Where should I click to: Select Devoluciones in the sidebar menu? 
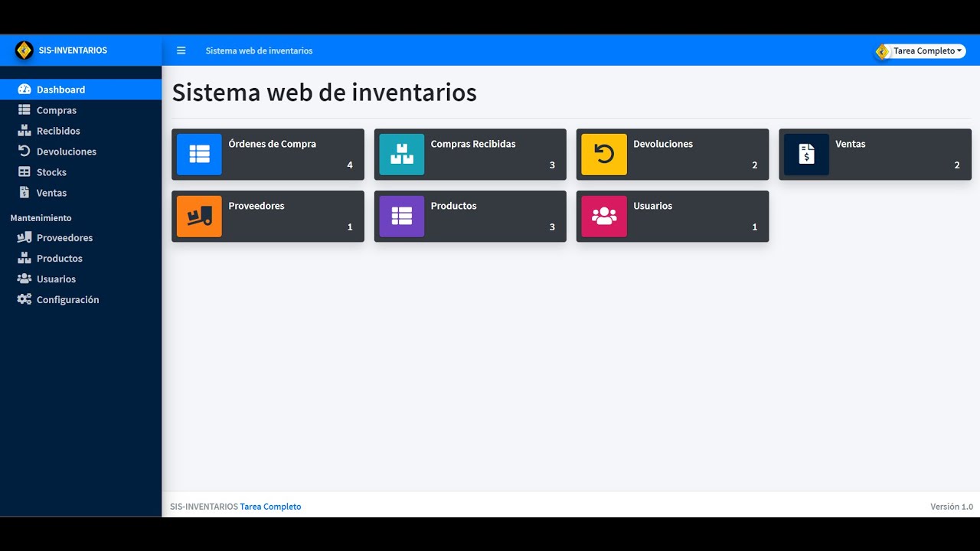pyautogui.click(x=80, y=152)
